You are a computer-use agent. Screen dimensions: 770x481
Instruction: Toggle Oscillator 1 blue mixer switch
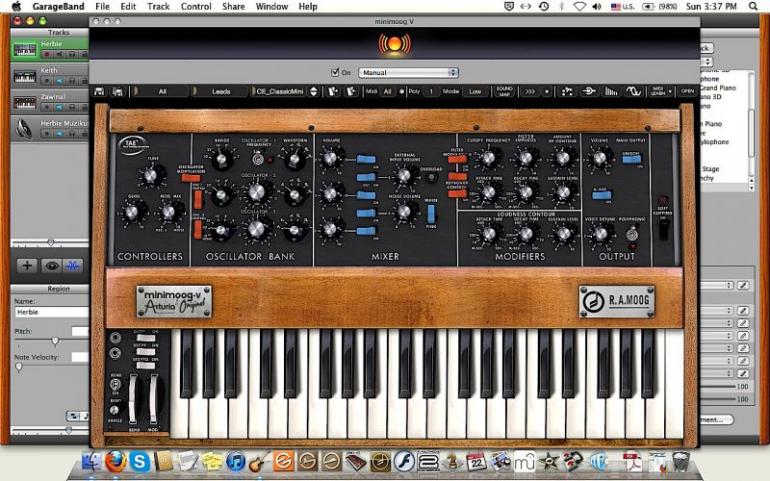coord(366,160)
